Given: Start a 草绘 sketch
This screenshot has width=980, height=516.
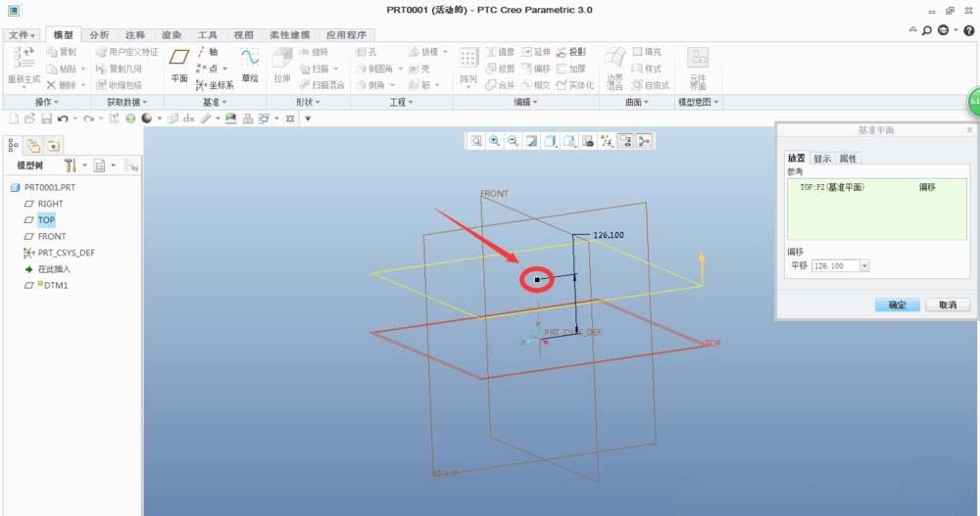Looking at the screenshot, I should [x=250, y=66].
